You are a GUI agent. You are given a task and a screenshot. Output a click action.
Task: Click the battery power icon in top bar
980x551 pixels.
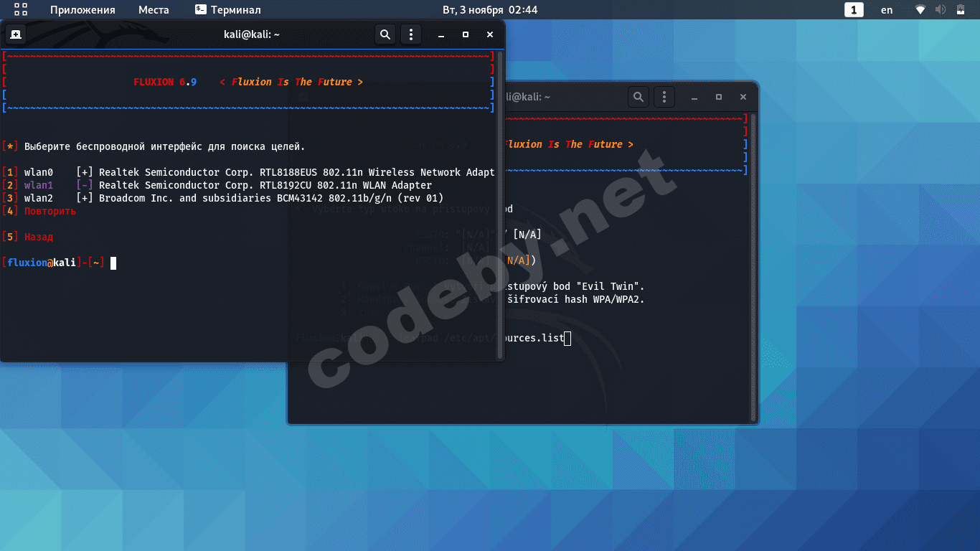tap(960, 10)
